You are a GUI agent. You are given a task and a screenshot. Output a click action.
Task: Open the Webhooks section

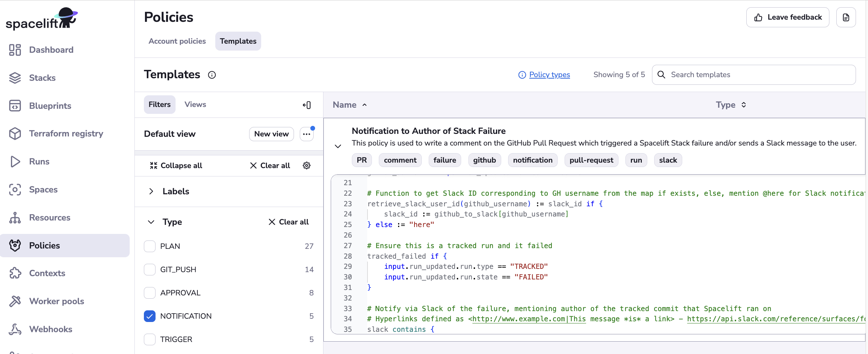[x=51, y=329]
